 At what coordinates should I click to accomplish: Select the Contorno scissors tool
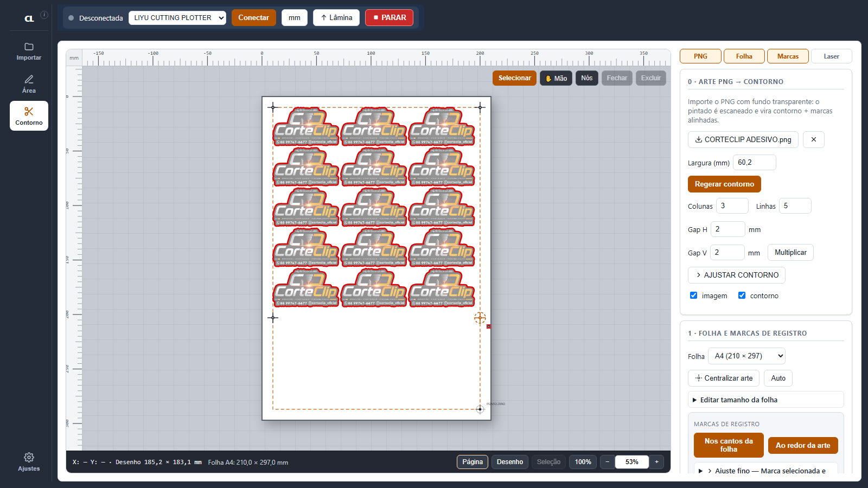coord(29,116)
